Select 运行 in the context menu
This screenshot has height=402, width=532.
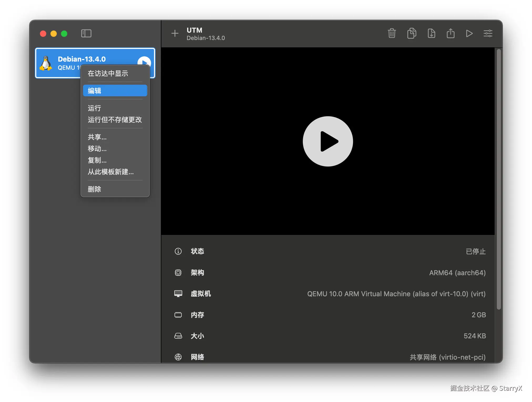point(94,108)
